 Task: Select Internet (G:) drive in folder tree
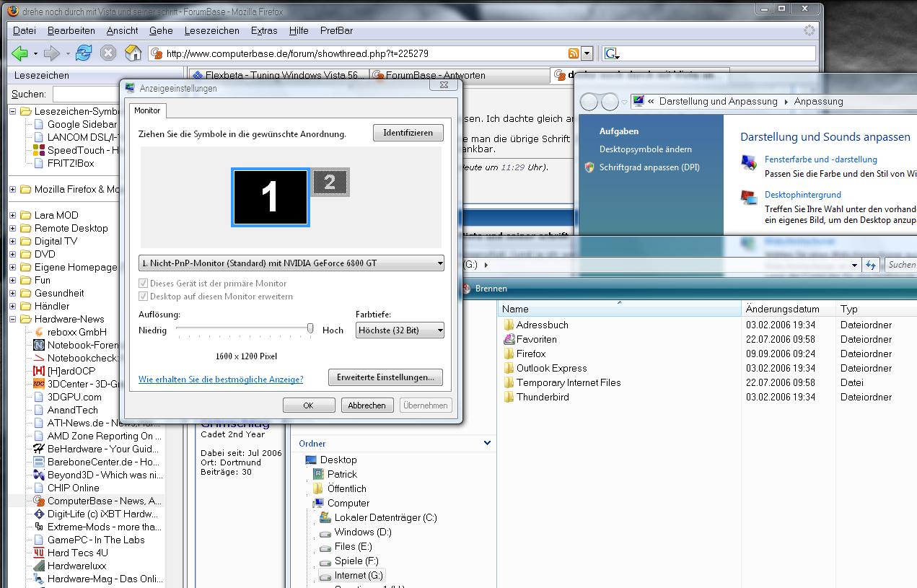[351, 575]
